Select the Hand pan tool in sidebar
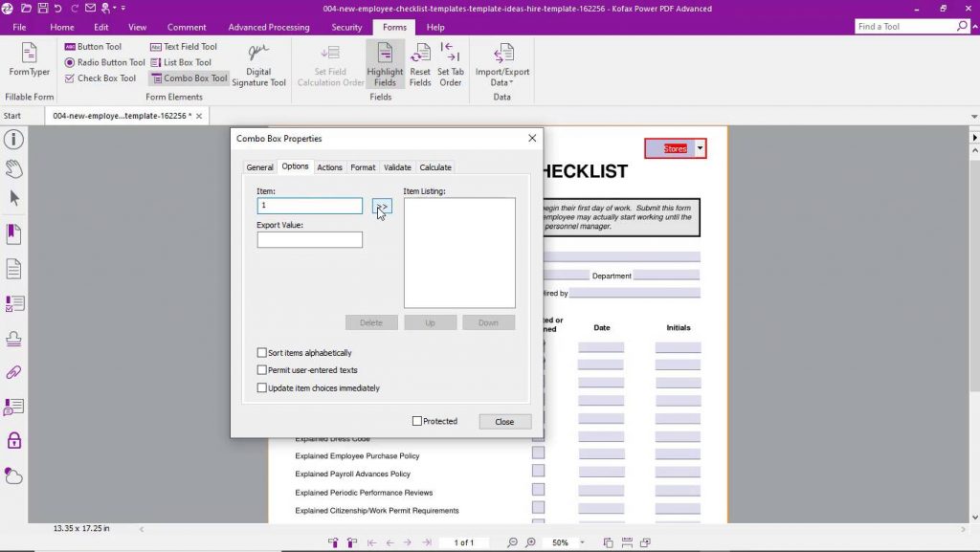The height and width of the screenshot is (552, 980). point(11,168)
